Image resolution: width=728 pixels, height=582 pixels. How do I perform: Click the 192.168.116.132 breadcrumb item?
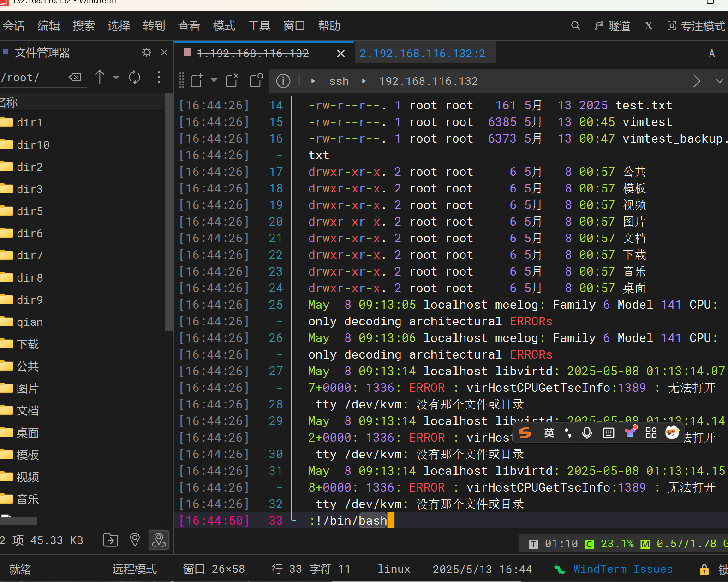point(428,81)
